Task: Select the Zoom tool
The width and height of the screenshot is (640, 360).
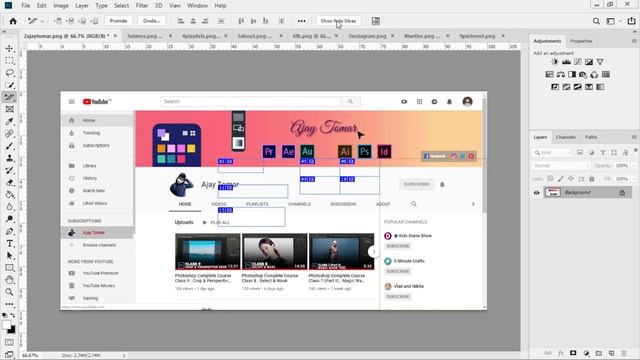Action: coord(9,292)
